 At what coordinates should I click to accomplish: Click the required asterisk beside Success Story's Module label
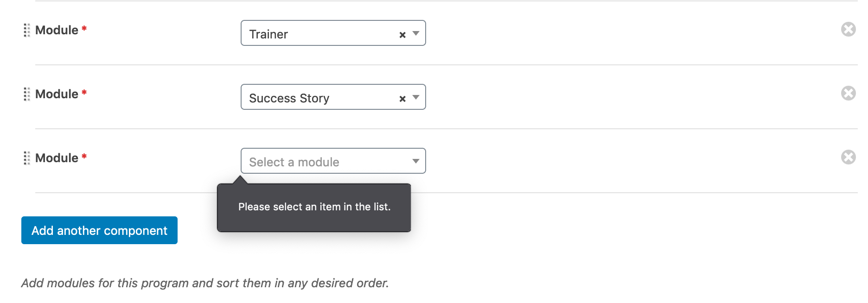pos(84,91)
